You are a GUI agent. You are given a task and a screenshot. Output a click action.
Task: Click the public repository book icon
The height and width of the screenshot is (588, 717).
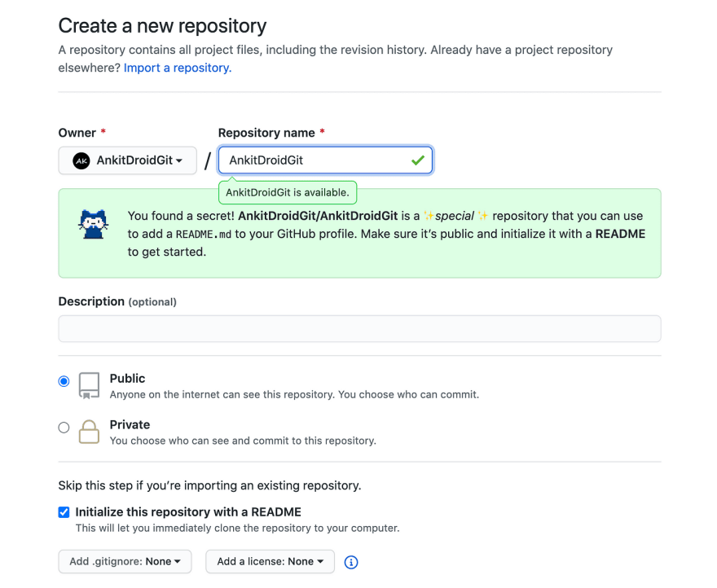89,385
